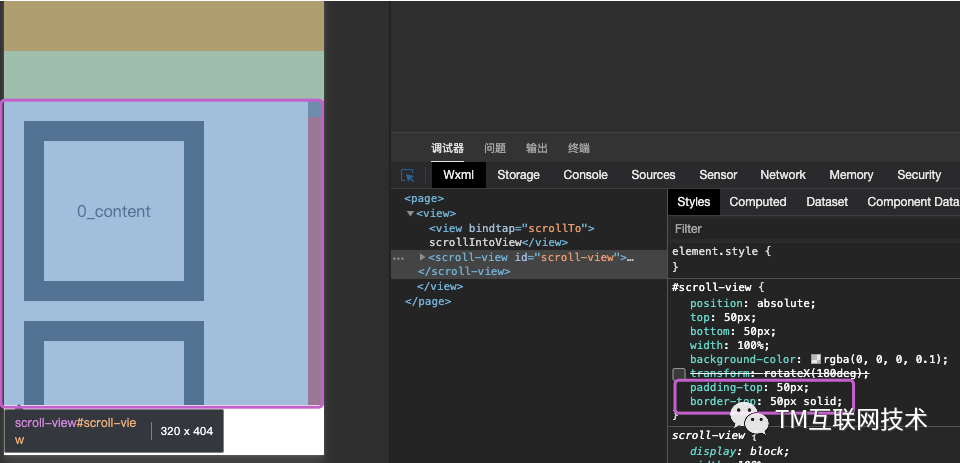Click the 0_content box in simulator

(x=114, y=211)
